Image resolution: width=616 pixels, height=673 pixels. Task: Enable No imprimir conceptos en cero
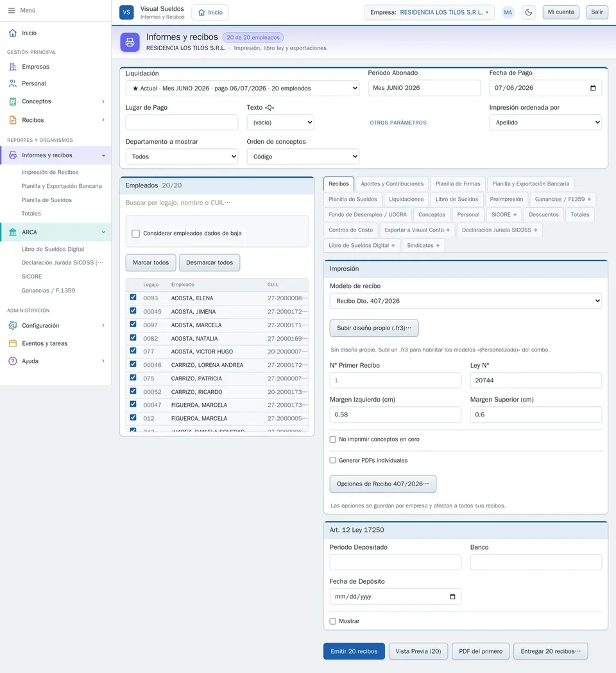pyautogui.click(x=332, y=439)
